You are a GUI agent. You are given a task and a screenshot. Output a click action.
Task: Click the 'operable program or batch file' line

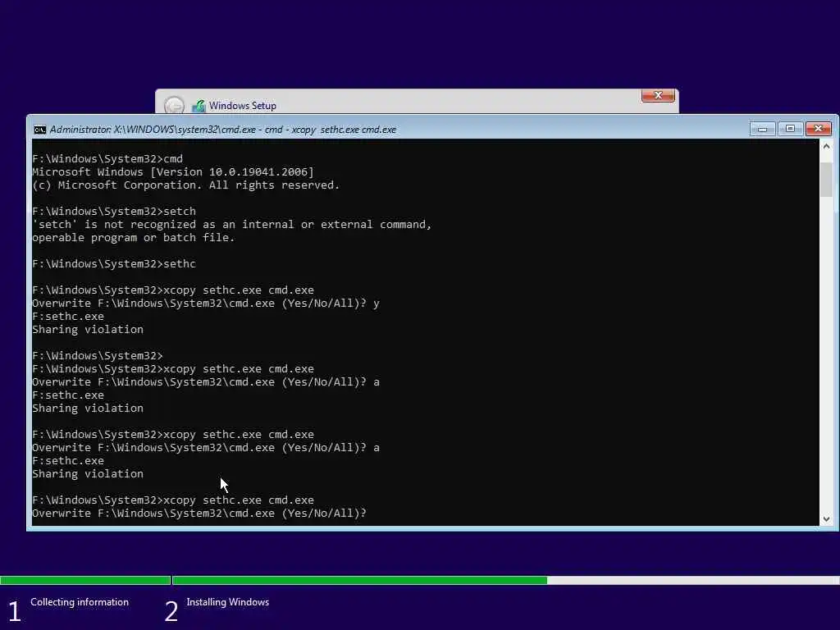(134, 238)
